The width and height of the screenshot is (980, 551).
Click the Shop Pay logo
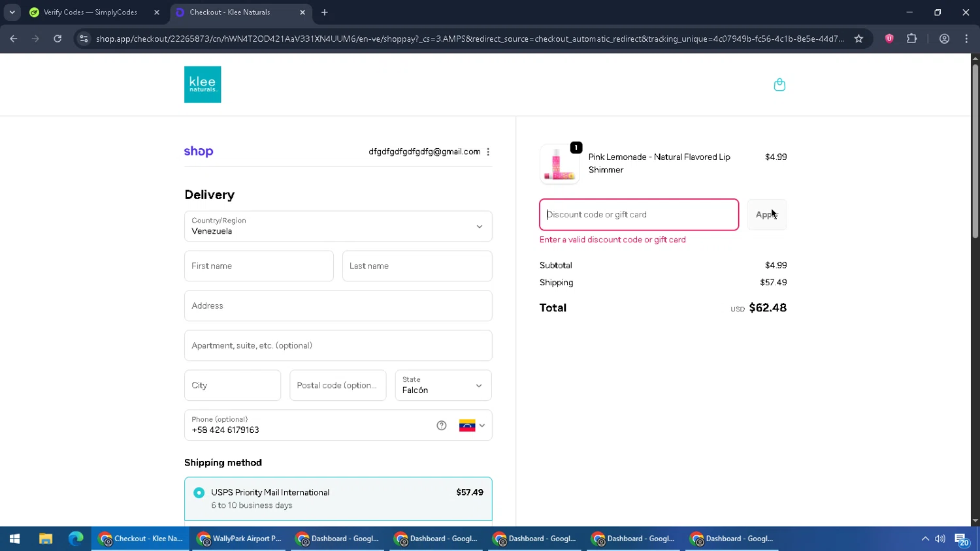click(x=199, y=151)
